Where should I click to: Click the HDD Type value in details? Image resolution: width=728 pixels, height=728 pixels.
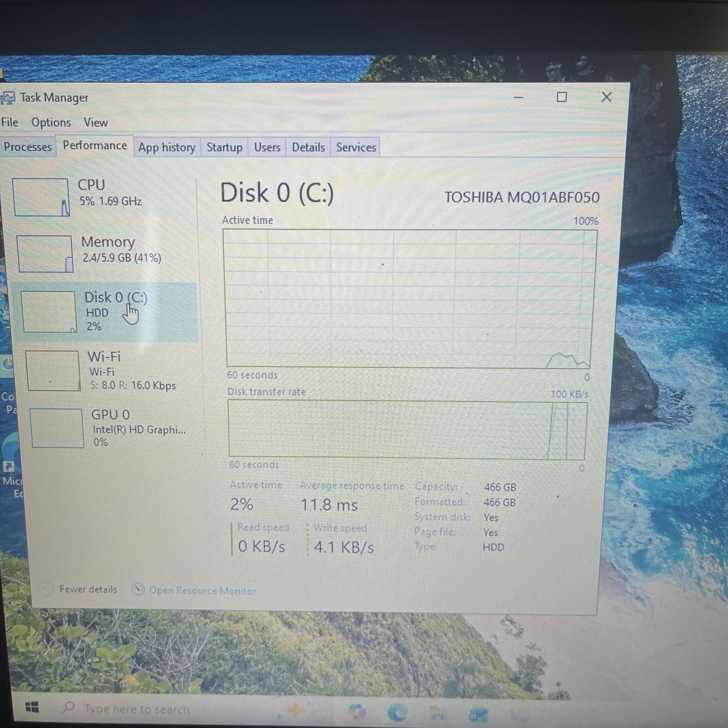point(493,547)
